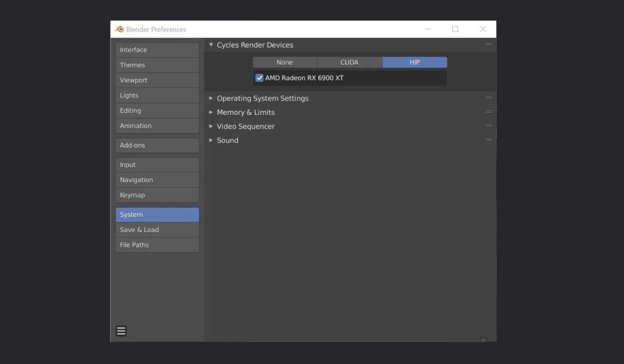The height and width of the screenshot is (364, 624).
Task: Click the drag handle beside Cycles Render Devices
Action: click(488, 45)
